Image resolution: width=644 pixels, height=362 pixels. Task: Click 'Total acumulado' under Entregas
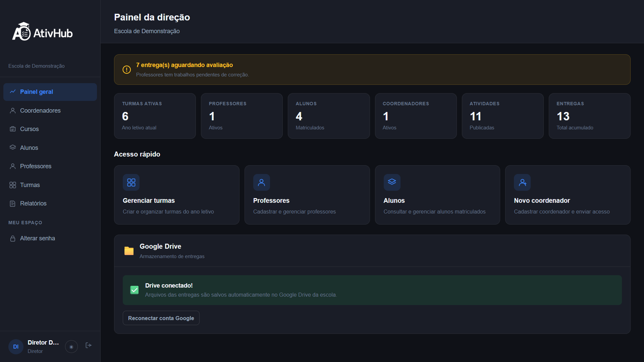point(575,128)
